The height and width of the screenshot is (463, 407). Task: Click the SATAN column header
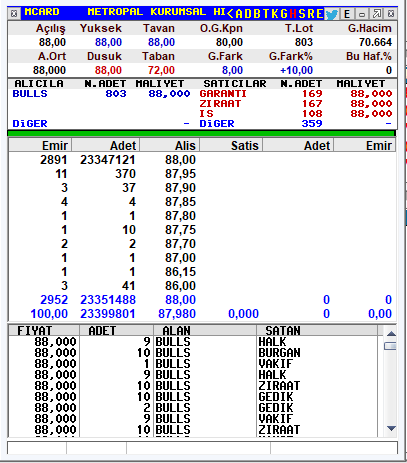(x=317, y=330)
